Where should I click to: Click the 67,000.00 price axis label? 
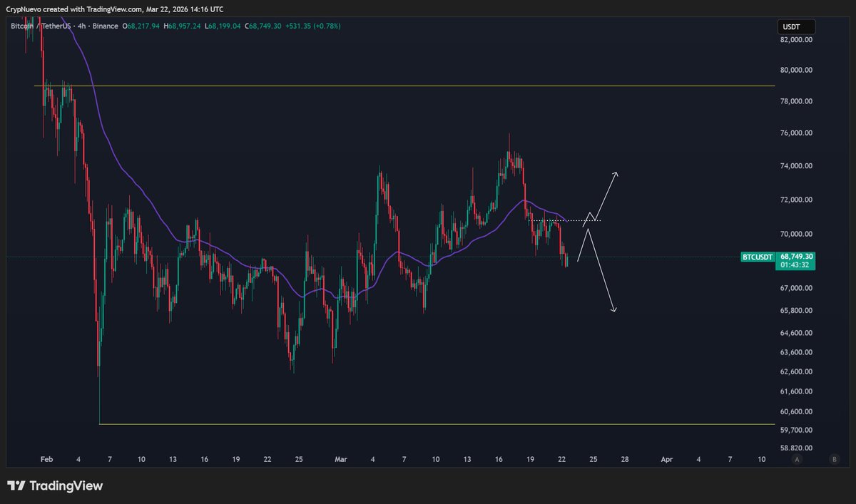click(797, 288)
